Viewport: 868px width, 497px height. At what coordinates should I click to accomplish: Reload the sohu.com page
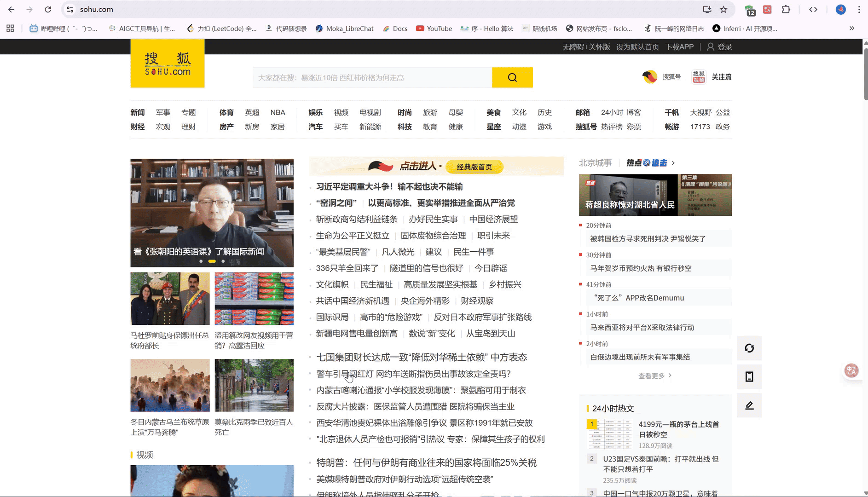pyautogui.click(x=48, y=9)
